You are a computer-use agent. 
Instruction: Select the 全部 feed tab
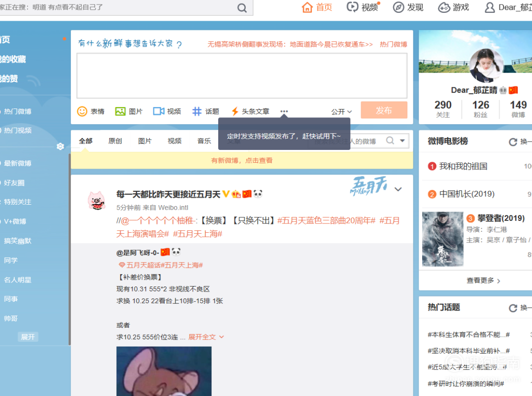point(86,141)
